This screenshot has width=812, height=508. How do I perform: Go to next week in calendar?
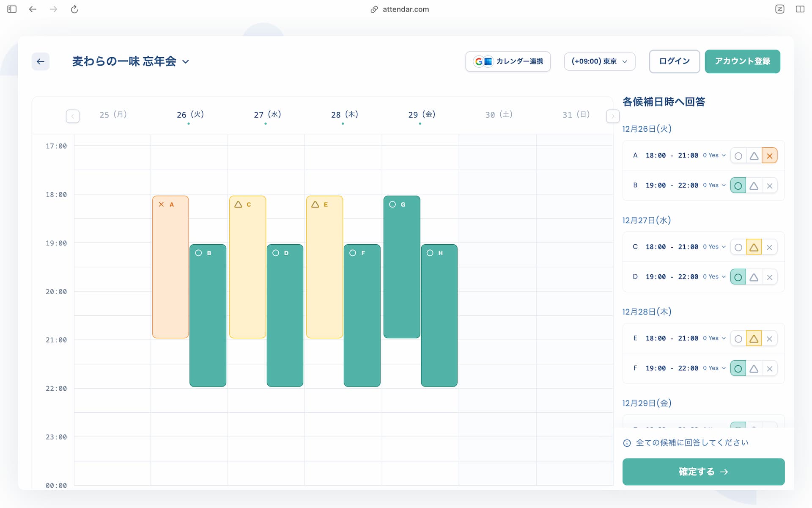(613, 116)
